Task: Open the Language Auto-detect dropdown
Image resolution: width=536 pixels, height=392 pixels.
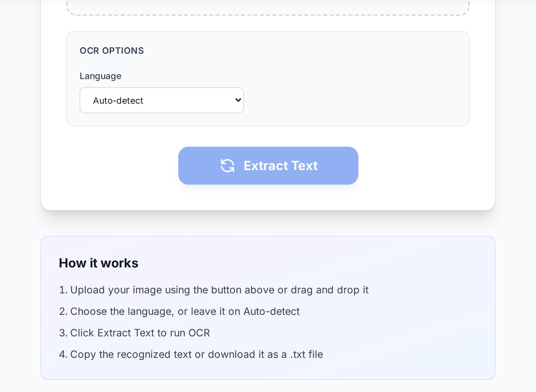Action: tap(162, 100)
